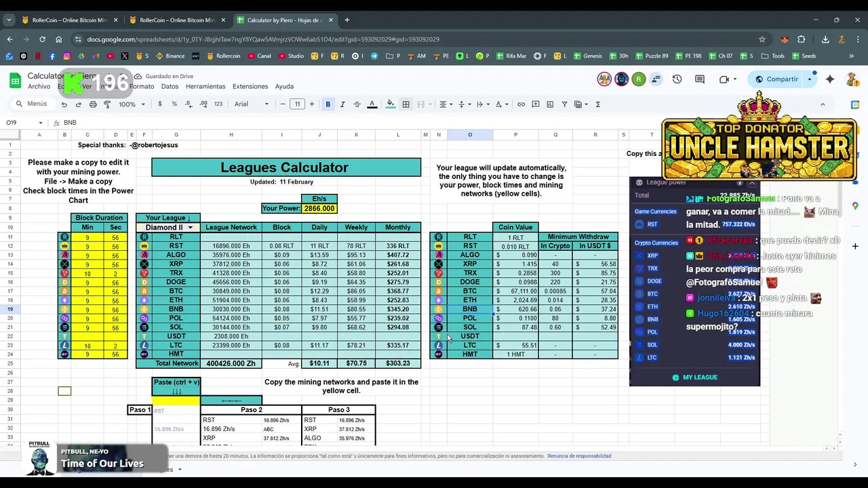Open the Formato menu

(142, 87)
